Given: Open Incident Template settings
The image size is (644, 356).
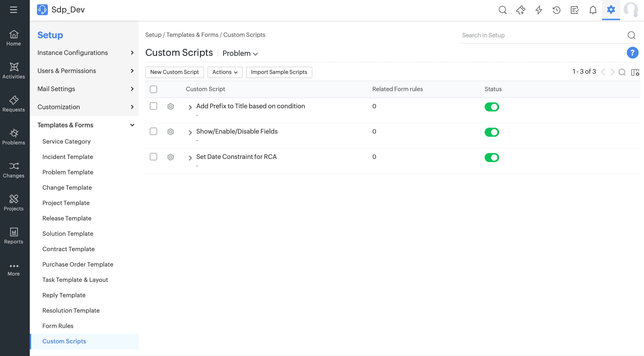Looking at the screenshot, I should tap(67, 157).
